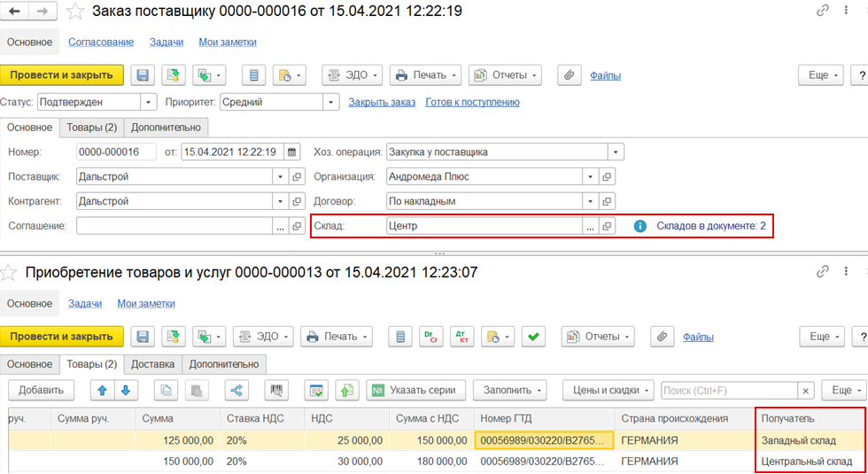Expand the Статус dropdown

tap(148, 103)
